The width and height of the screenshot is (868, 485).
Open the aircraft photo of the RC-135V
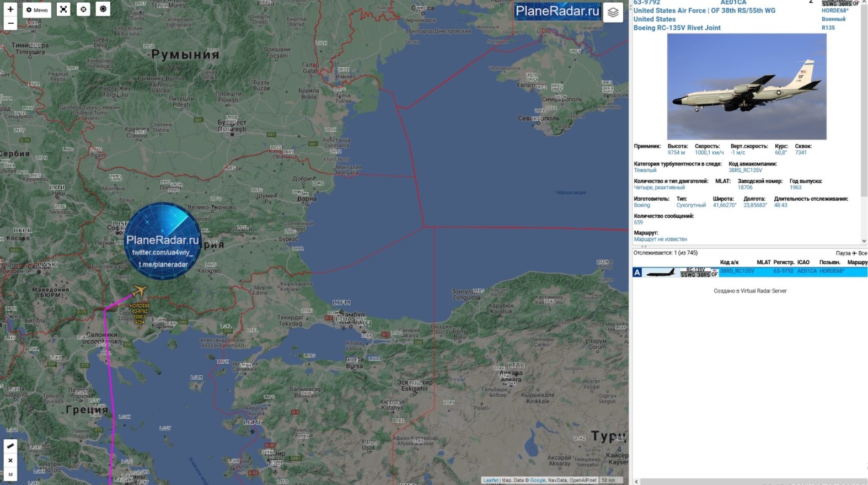pyautogui.click(x=747, y=87)
